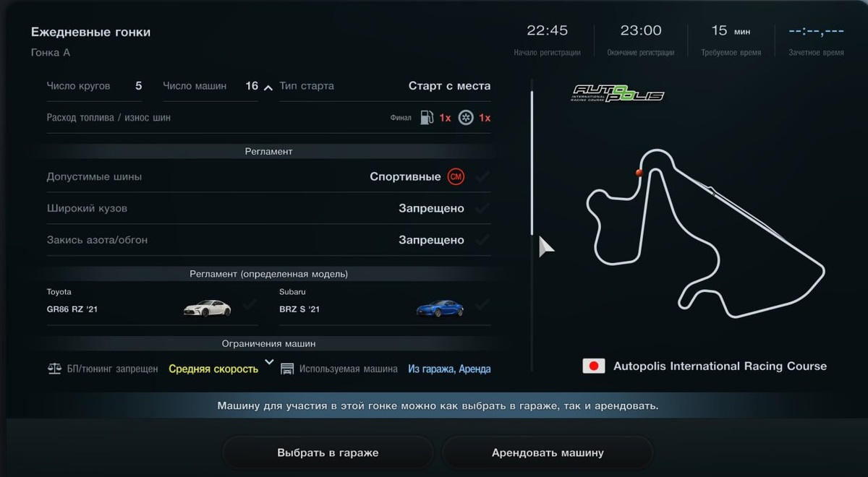Screen dimensions: 868x477
Task: Click the Средняя скорость yellow text
Action: pos(213,369)
